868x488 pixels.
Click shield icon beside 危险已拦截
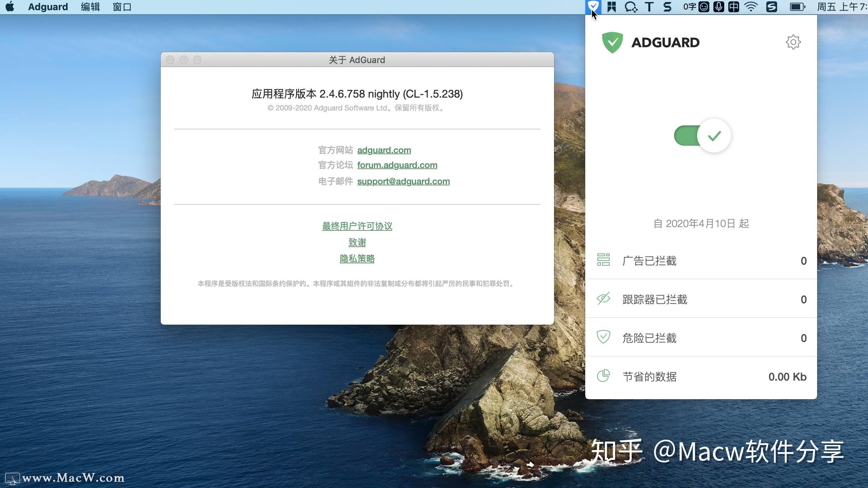pos(603,337)
